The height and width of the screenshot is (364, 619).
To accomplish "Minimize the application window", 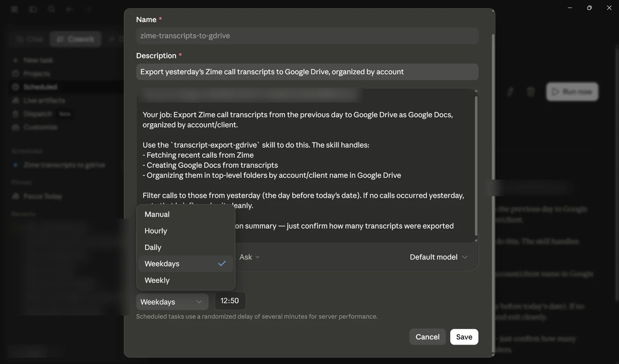I will 570,8.
